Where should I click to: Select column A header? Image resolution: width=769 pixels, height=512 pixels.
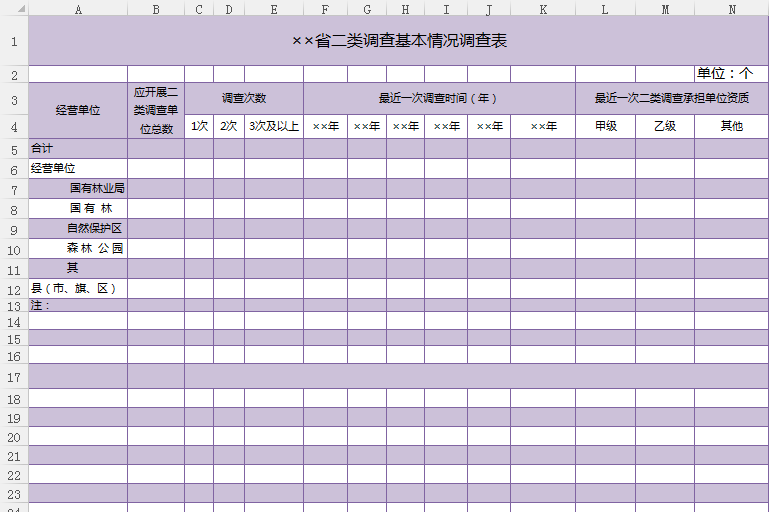[x=78, y=8]
